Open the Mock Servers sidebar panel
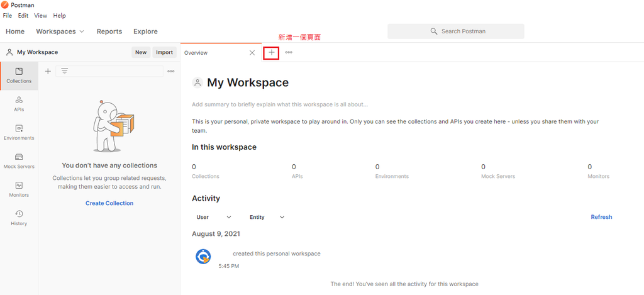This screenshot has width=644, height=295. [x=19, y=161]
